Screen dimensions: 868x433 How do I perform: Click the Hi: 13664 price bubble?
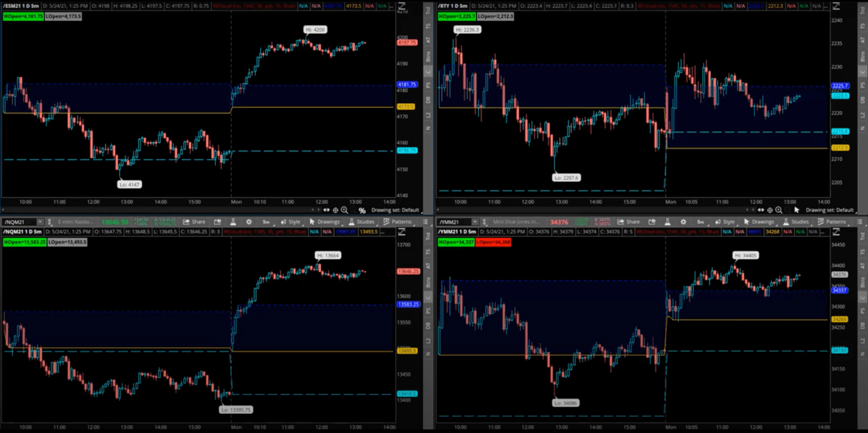(329, 255)
